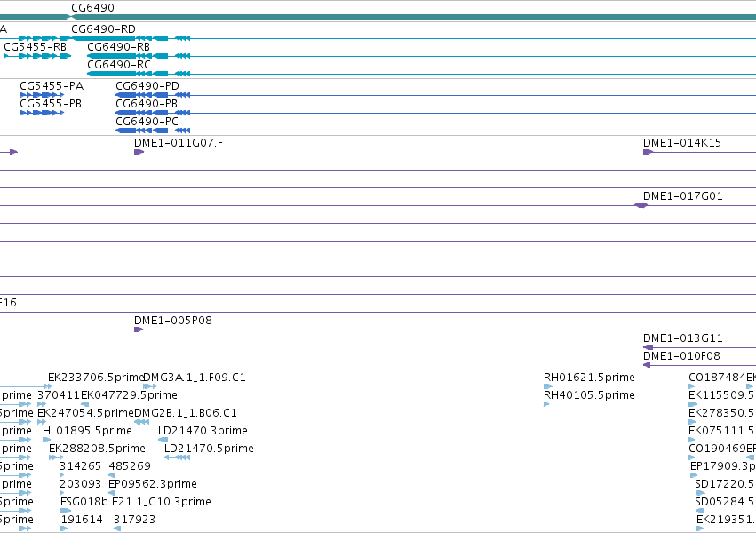Image resolution: width=756 pixels, height=533 pixels.
Task: Select the HL01895.5prime EST label
Action: point(87,431)
